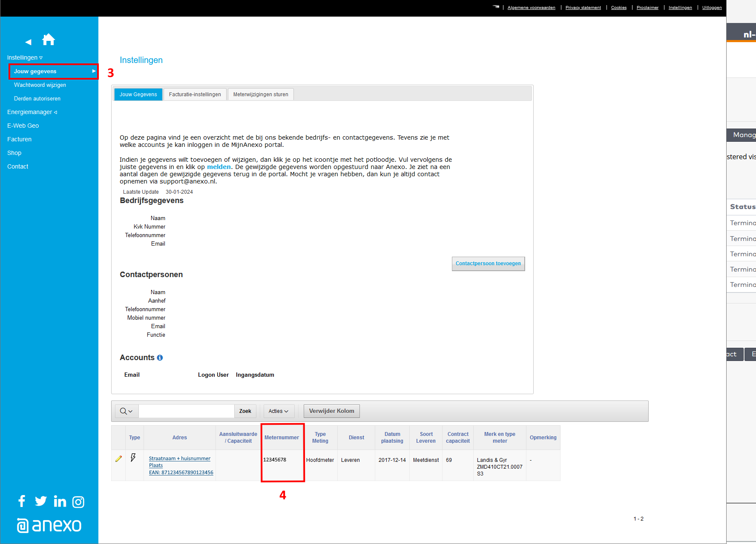Open Anexo Facebook page icon
Viewport: 756px width, 544px height.
coord(22,501)
